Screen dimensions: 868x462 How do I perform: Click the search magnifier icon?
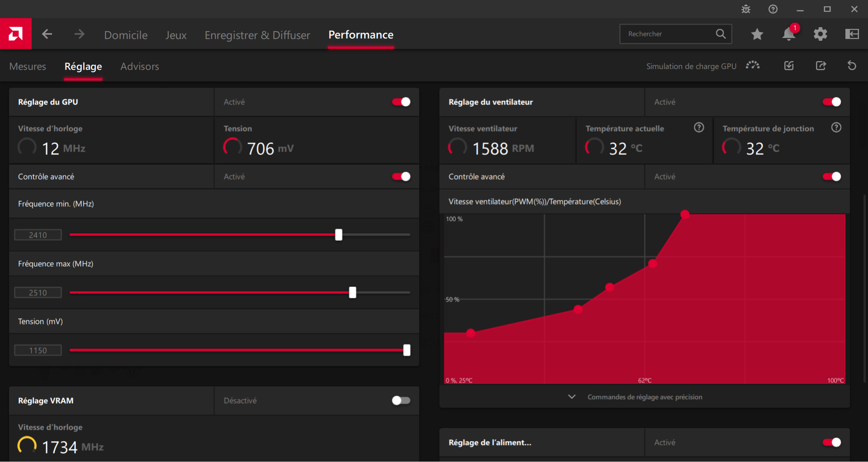coord(721,34)
